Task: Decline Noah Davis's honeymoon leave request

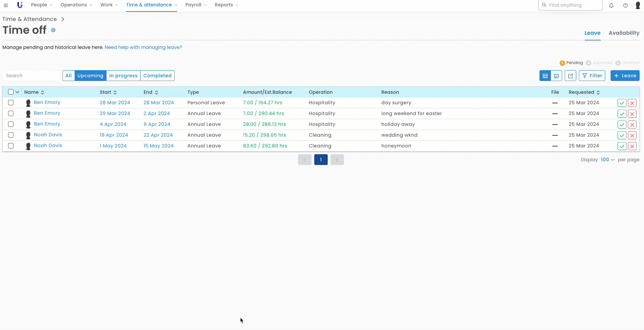Action: 632,146
